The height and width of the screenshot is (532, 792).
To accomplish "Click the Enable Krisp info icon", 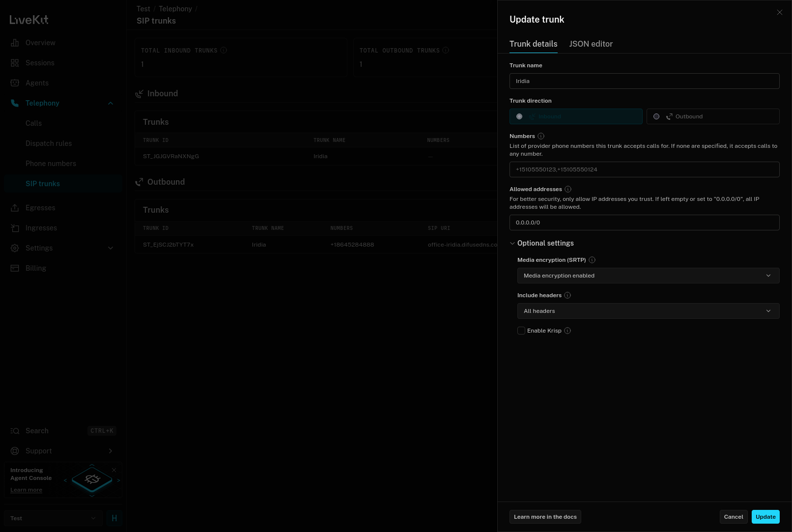I will (x=567, y=331).
